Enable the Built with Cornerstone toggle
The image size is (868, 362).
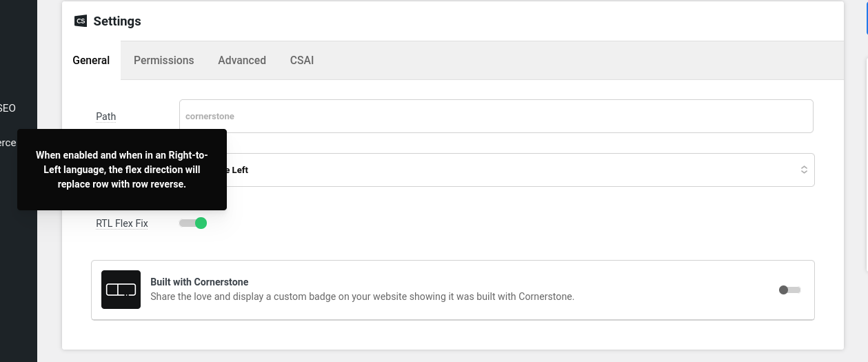[789, 290]
